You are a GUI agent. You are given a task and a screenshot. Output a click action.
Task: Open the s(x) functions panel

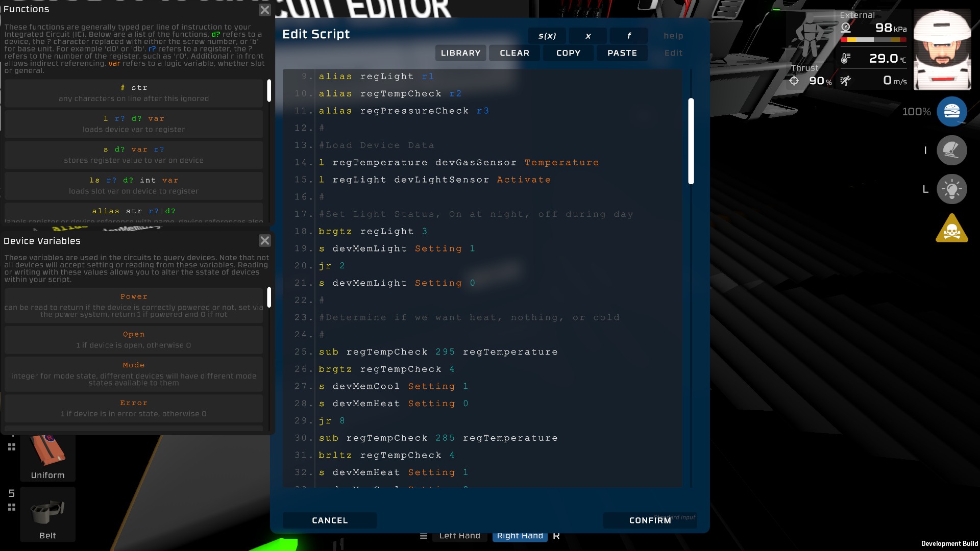pyautogui.click(x=547, y=36)
